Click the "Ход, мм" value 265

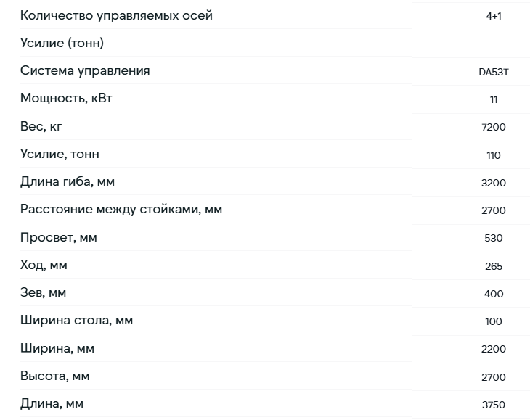point(494,266)
